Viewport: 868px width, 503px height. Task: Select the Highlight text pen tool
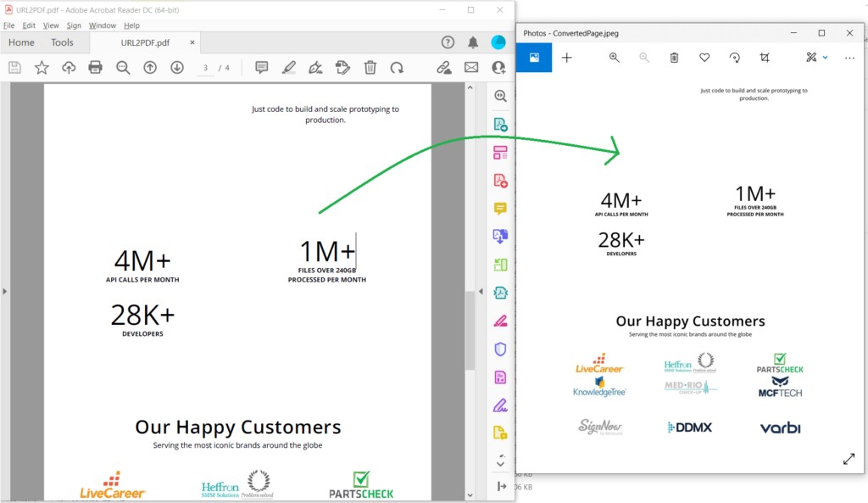pyautogui.click(x=288, y=68)
